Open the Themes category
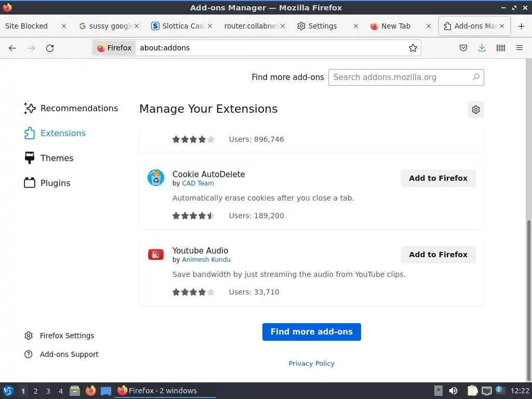Viewport: 532px width, 399px height. (x=49, y=158)
